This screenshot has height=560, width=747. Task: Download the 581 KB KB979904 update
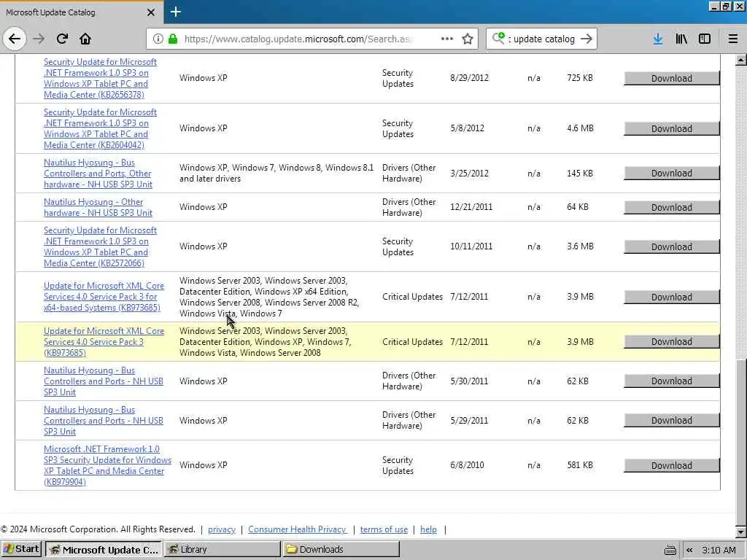pyautogui.click(x=672, y=465)
